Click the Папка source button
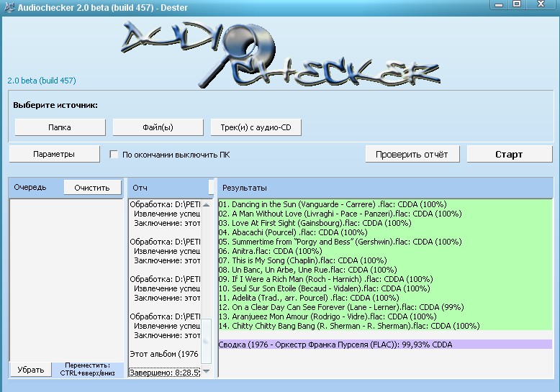The height and width of the screenshot is (392, 560). (x=59, y=127)
